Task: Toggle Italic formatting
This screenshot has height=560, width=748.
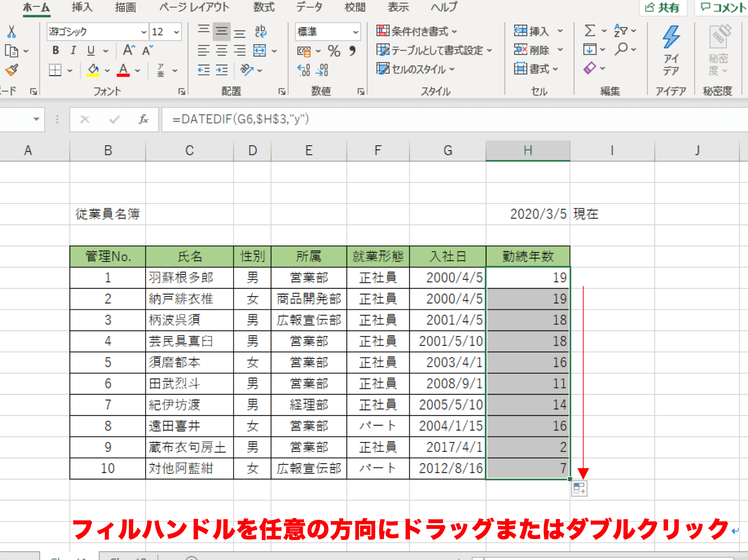Action: [73, 50]
